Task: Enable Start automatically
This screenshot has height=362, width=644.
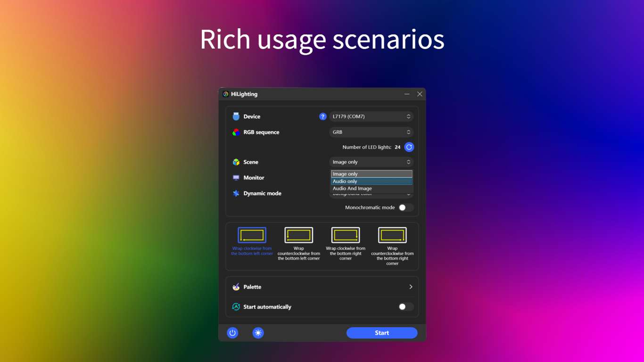Action: coord(405,306)
